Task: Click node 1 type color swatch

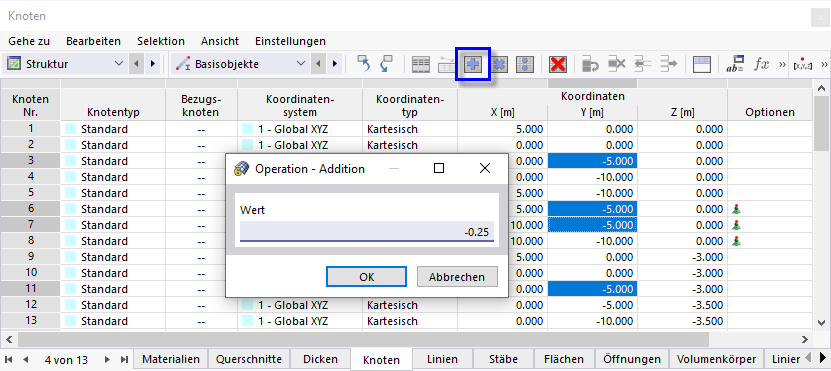Action: pos(71,129)
